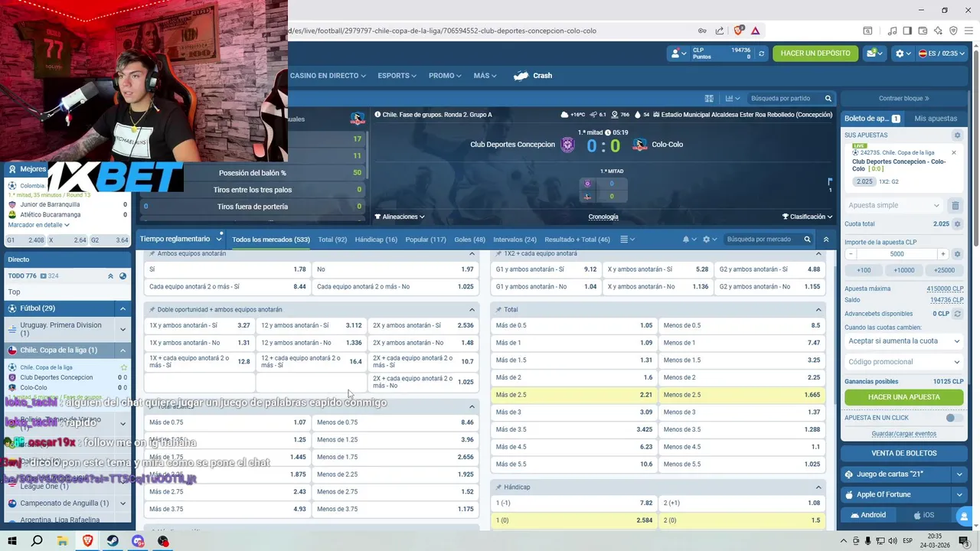Refresh available Advancebets
The image size is (980, 551).
pos(957,314)
